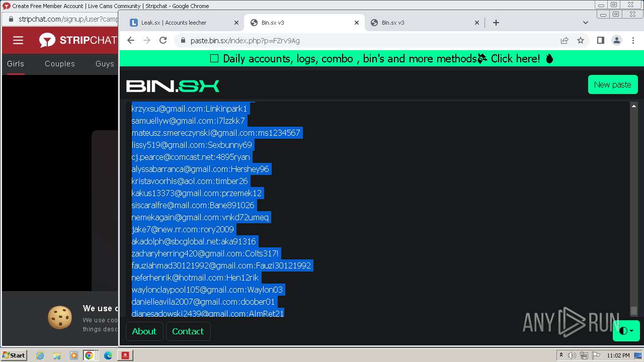Close the Leak.sx Accounts leecher tab
This screenshot has width=644, height=362.
point(236,23)
